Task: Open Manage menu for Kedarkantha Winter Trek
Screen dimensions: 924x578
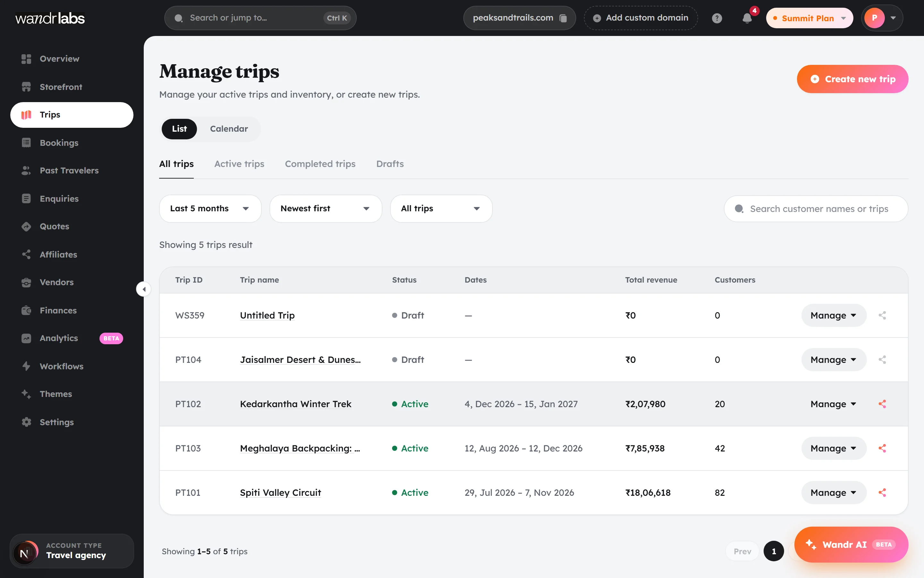Action: pos(834,404)
